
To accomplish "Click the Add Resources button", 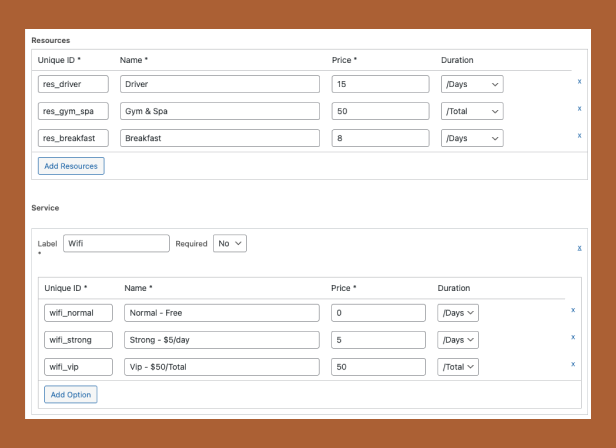I will pyautogui.click(x=71, y=166).
